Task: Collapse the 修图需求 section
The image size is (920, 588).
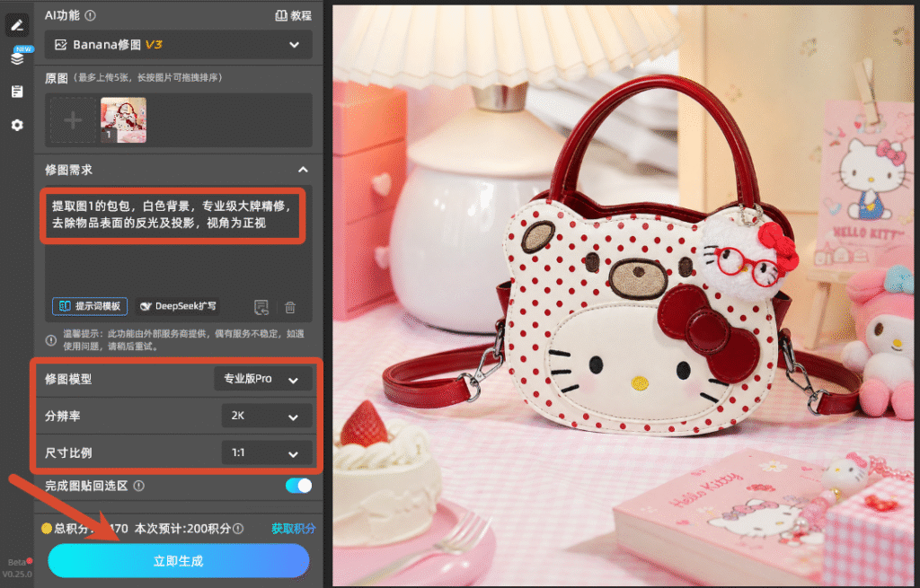Action: [303, 170]
